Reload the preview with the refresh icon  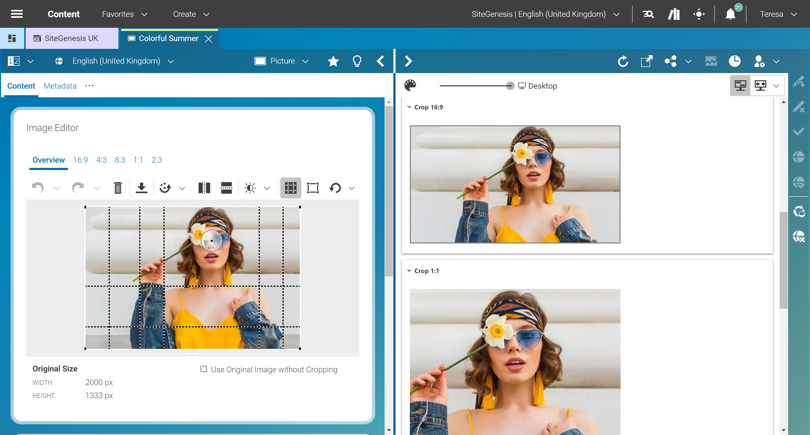coord(623,61)
